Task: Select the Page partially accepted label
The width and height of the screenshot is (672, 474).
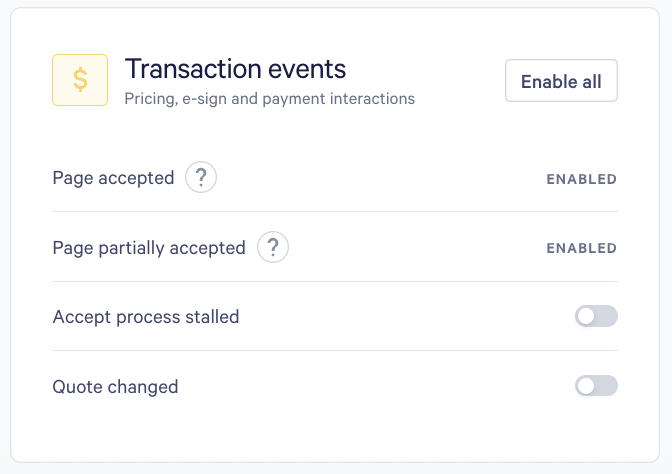Action: (149, 247)
